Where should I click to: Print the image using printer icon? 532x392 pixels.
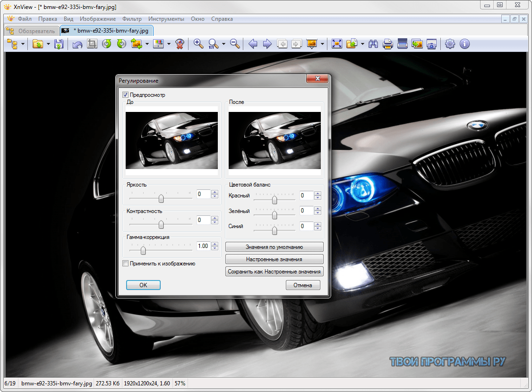[x=387, y=44]
